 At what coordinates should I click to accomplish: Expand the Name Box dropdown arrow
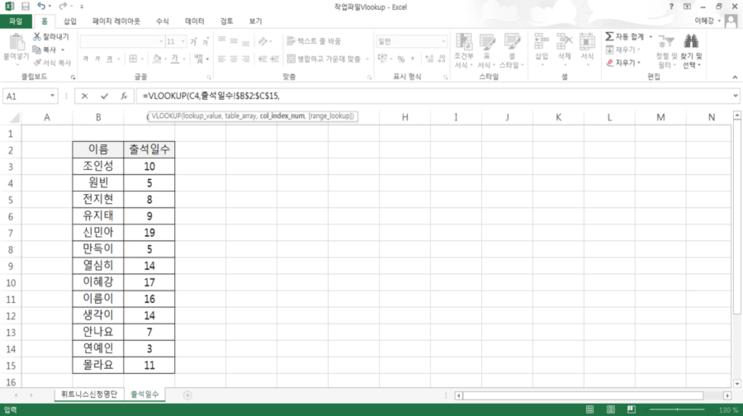point(52,96)
